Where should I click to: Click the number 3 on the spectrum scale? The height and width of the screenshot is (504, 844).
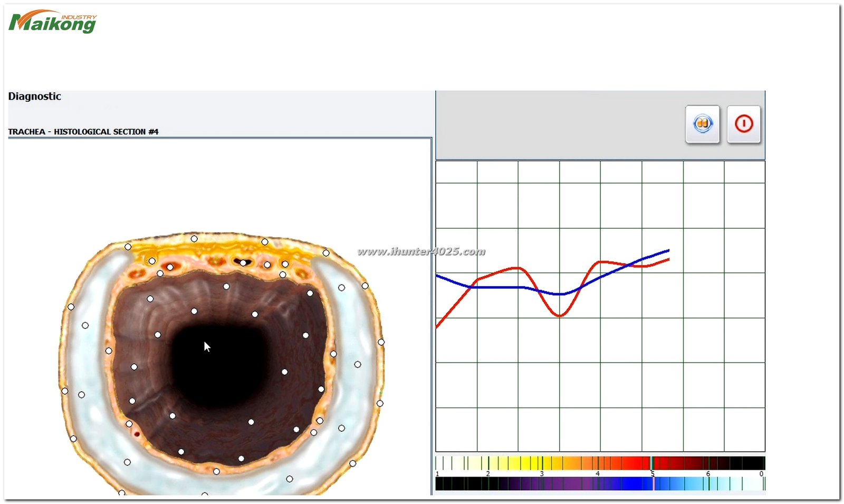(542, 474)
